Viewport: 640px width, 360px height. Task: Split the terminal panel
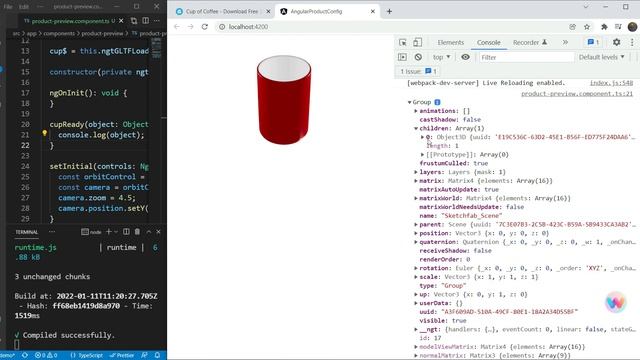coord(127,232)
